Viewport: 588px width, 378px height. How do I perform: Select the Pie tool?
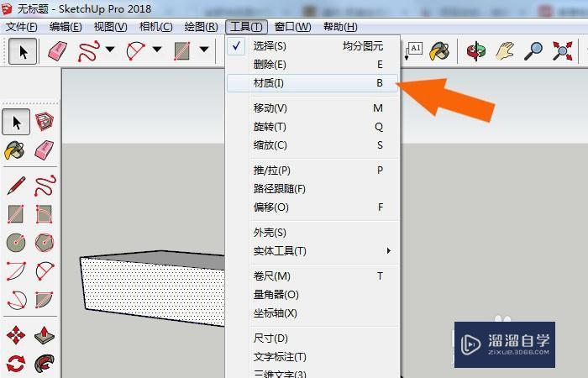[x=45, y=300]
